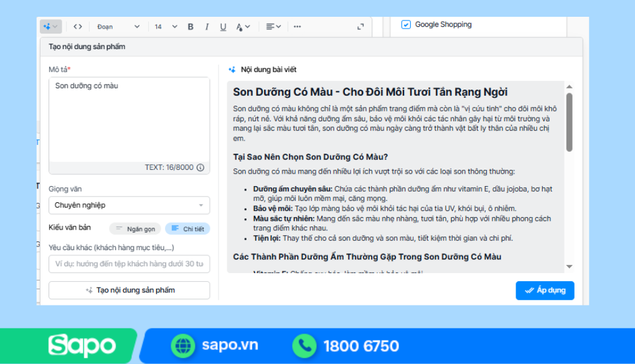
Task: Open the Giọng văn dropdown showing Chuyên nghiệp
Action: (x=129, y=205)
